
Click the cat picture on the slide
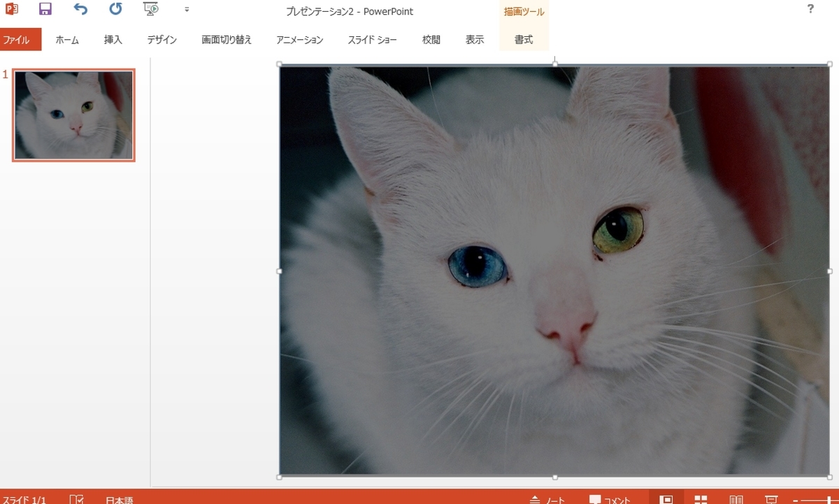pyautogui.click(x=554, y=271)
